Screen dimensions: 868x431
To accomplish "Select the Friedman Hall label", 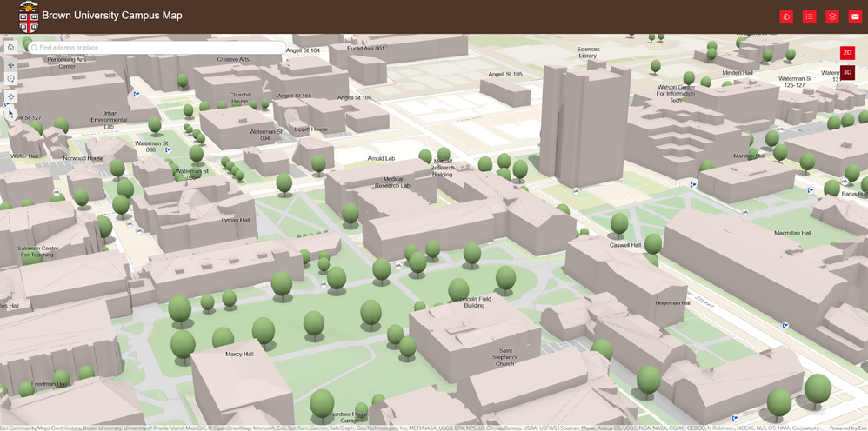I will click(50, 384).
